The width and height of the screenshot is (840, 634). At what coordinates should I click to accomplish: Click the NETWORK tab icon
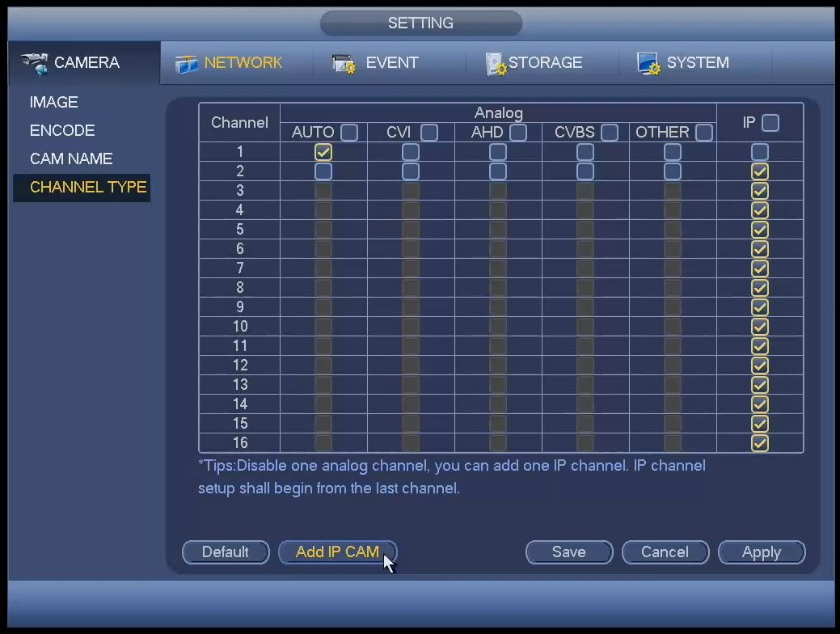click(x=187, y=65)
